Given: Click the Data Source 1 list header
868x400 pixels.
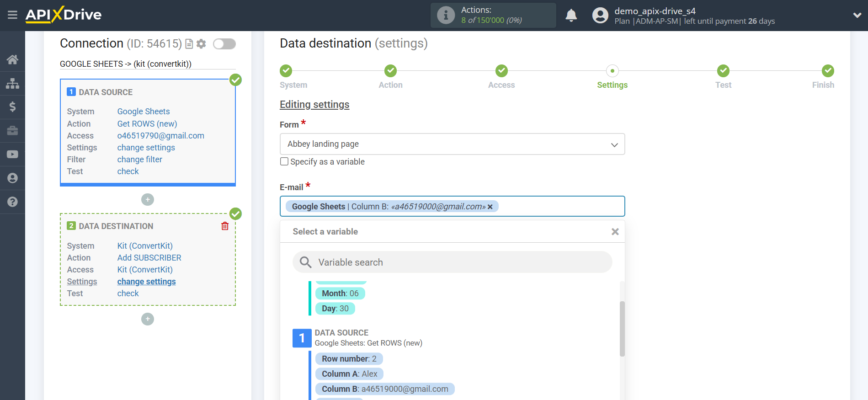Looking at the screenshot, I should 357,338.
